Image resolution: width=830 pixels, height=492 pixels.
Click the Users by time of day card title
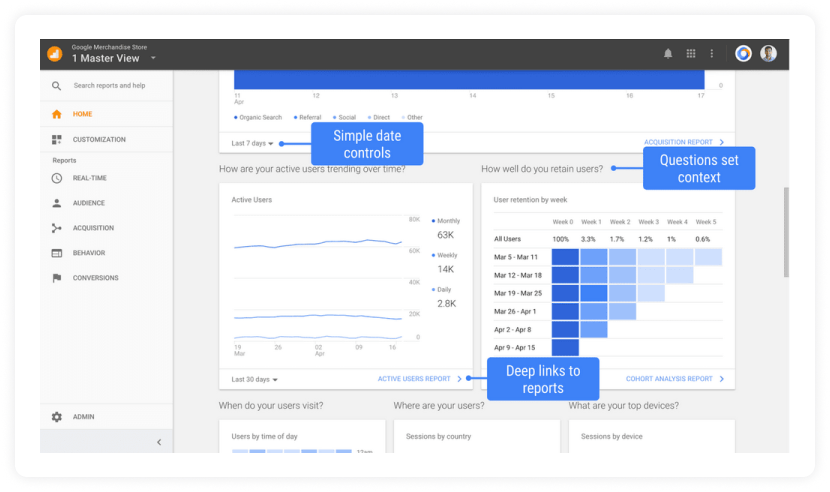pyautogui.click(x=264, y=436)
